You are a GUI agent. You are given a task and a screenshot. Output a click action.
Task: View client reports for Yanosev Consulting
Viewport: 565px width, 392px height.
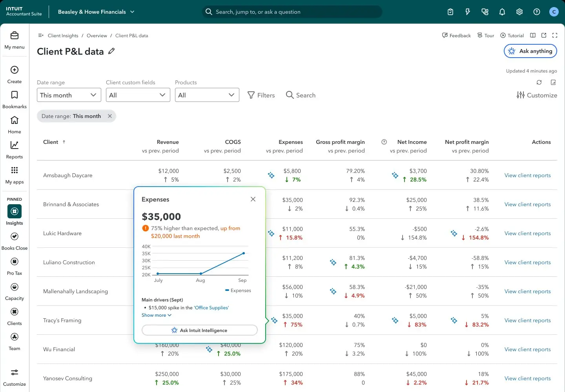click(x=528, y=378)
